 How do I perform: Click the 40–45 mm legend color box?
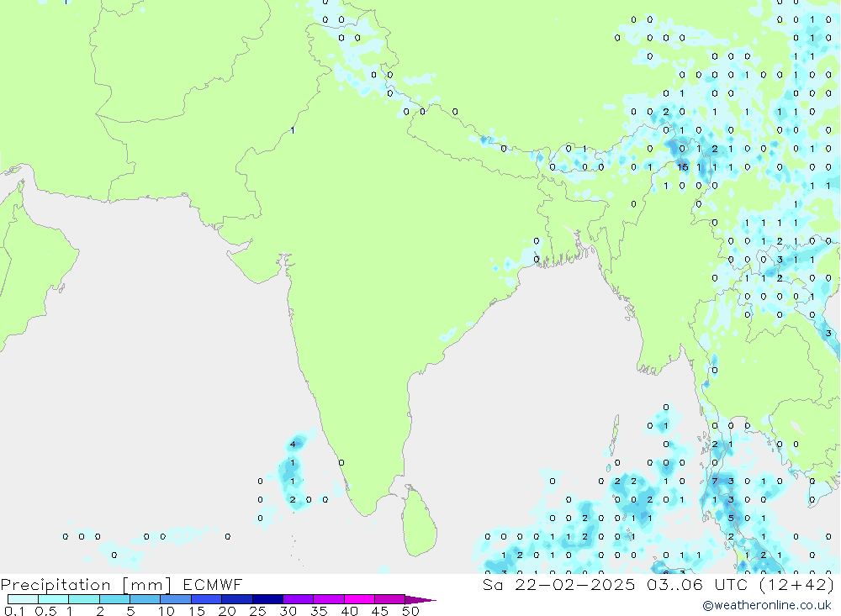coord(359,599)
